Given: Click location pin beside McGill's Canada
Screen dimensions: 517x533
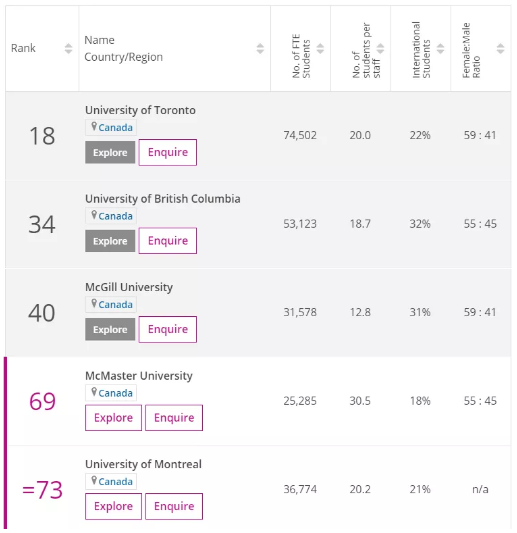Looking at the screenshot, I should point(94,304).
